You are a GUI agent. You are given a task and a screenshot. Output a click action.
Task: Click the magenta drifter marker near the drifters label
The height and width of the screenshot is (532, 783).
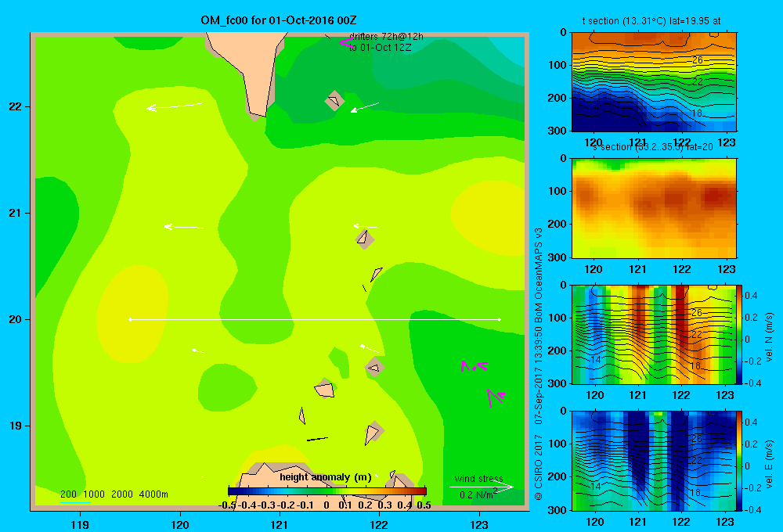click(346, 42)
